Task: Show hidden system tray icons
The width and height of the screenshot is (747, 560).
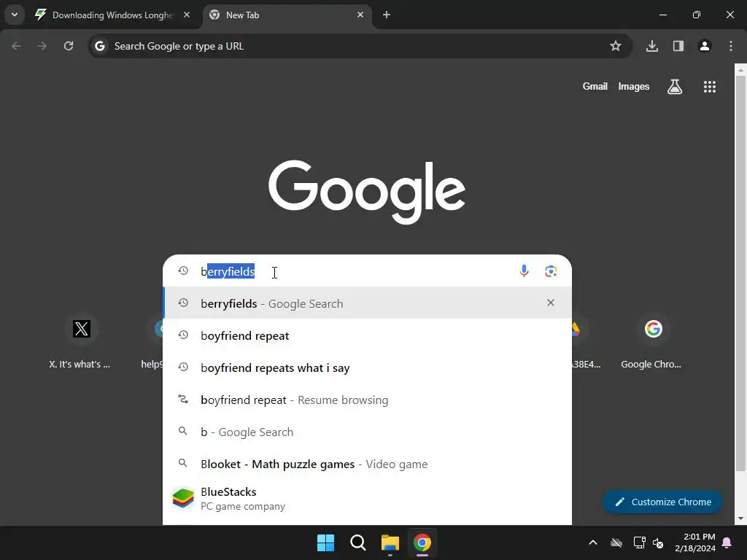Action: pyautogui.click(x=592, y=542)
